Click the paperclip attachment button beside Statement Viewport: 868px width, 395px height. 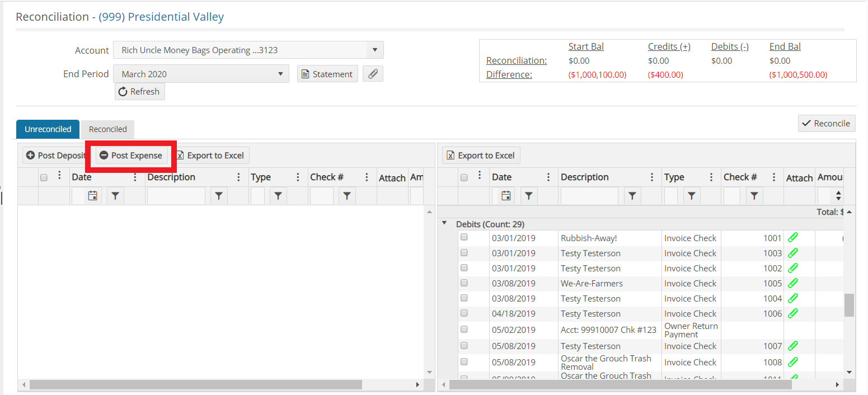click(x=373, y=74)
